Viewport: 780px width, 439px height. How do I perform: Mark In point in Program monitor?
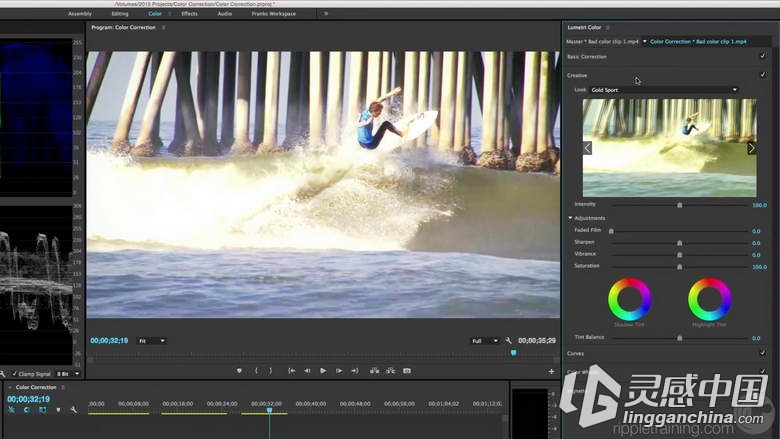point(256,371)
